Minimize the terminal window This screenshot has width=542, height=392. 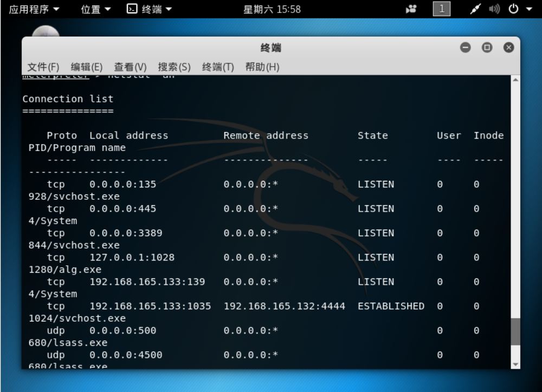pyautogui.click(x=465, y=47)
